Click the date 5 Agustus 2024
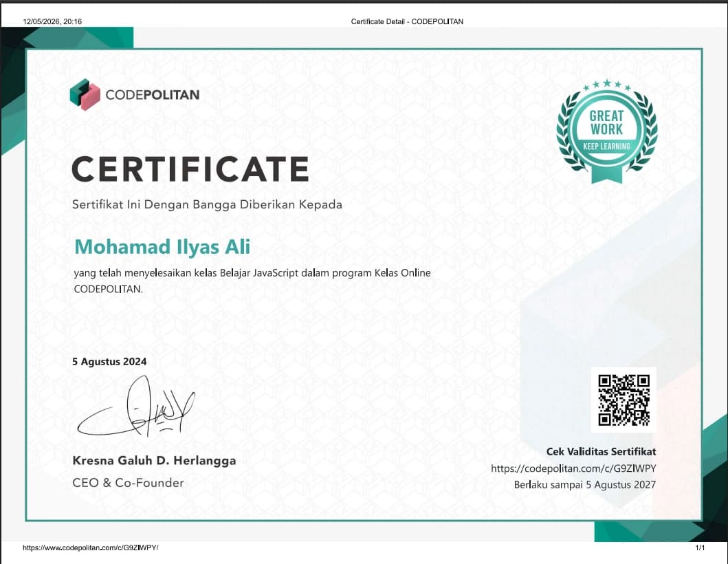728x564 pixels. click(x=109, y=362)
